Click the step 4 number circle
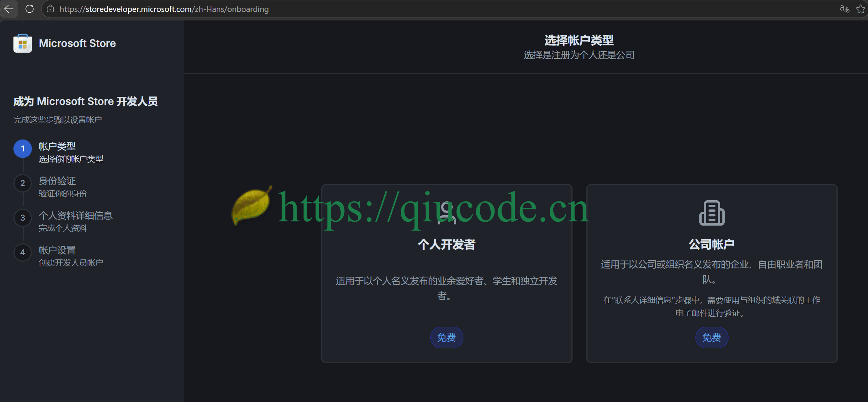 click(23, 252)
